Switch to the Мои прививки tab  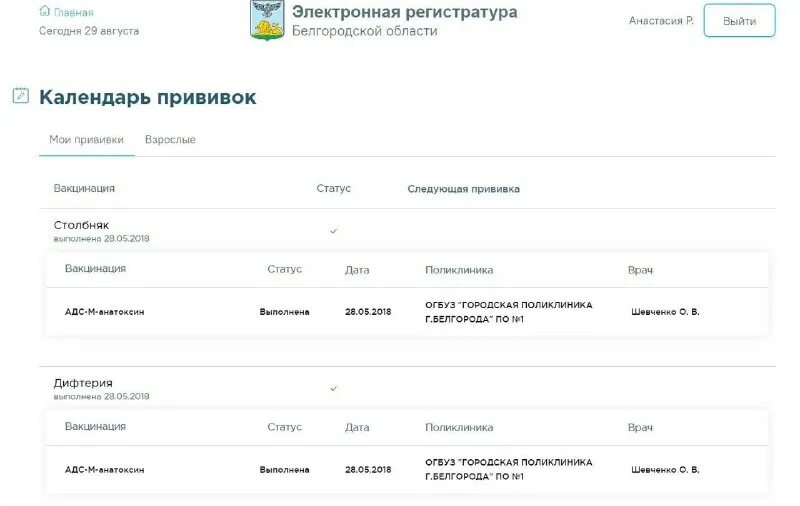(86, 140)
